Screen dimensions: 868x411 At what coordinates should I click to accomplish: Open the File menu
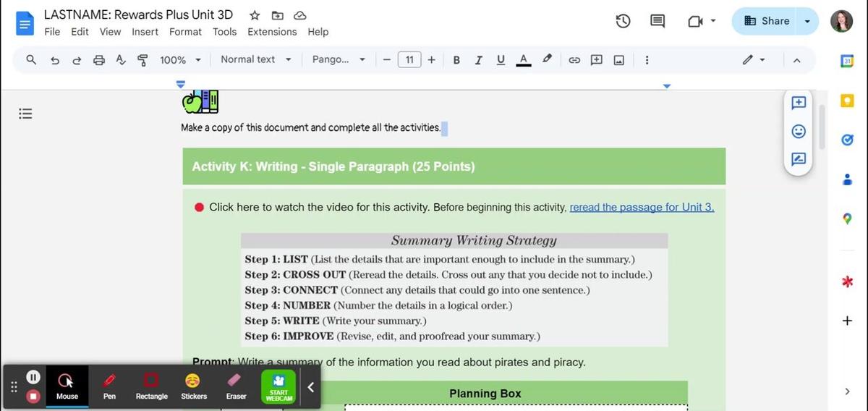[x=52, y=32]
